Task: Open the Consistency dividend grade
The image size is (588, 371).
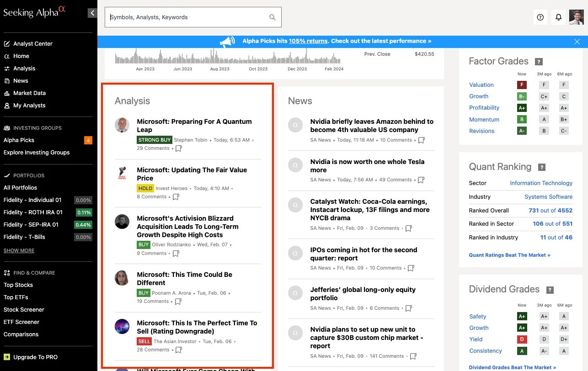Action: pyautogui.click(x=486, y=351)
